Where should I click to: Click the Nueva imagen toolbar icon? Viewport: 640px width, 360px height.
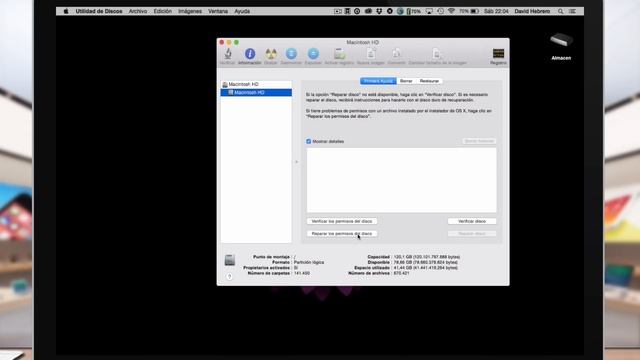(x=371, y=54)
